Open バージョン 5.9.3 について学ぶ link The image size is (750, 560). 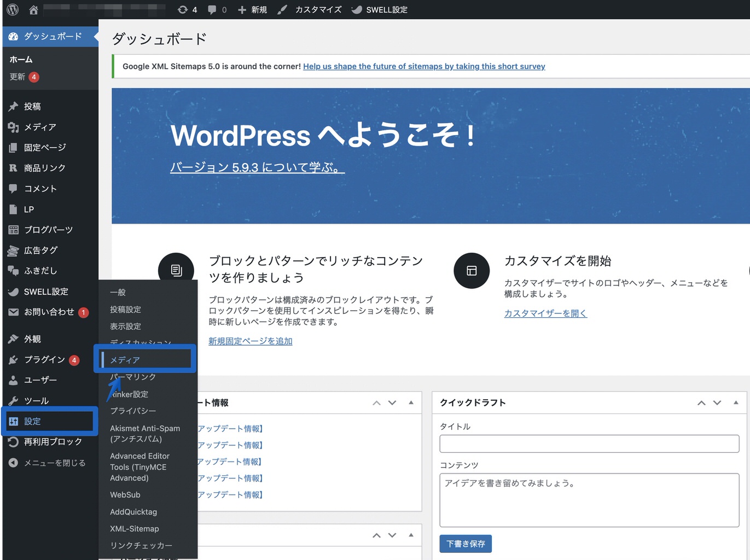pyautogui.click(x=257, y=167)
